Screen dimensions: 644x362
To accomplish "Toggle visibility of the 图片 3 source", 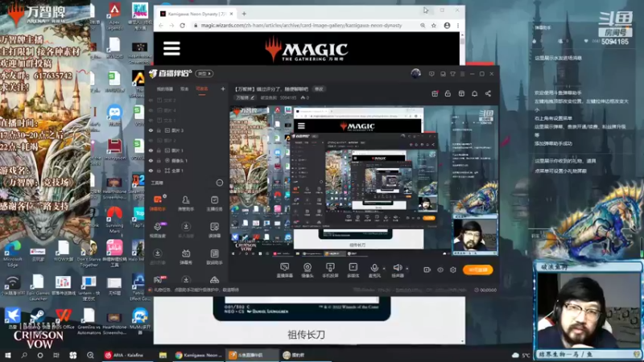I will click(x=151, y=130).
